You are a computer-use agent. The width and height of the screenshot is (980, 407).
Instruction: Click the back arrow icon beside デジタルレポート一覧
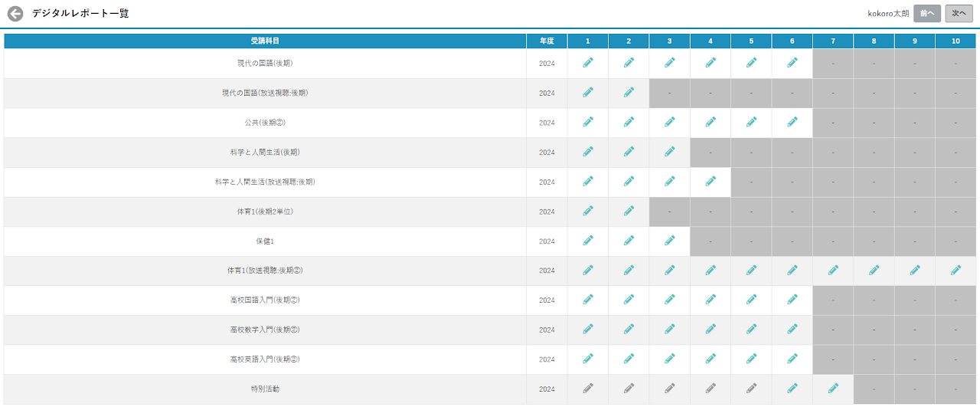tap(15, 14)
